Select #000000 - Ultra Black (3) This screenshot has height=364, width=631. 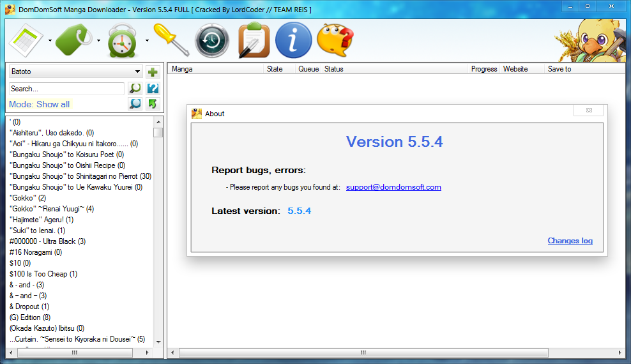click(x=47, y=241)
